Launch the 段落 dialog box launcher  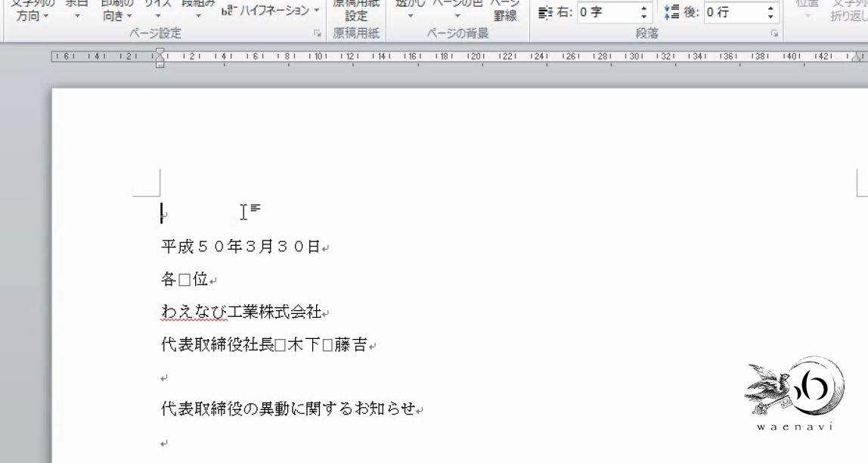pyautogui.click(x=774, y=34)
